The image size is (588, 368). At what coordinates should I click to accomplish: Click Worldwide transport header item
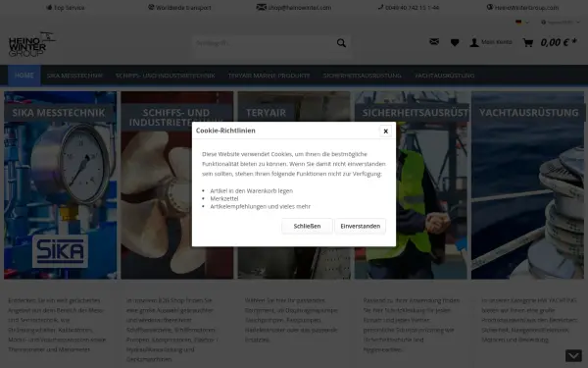(179, 8)
